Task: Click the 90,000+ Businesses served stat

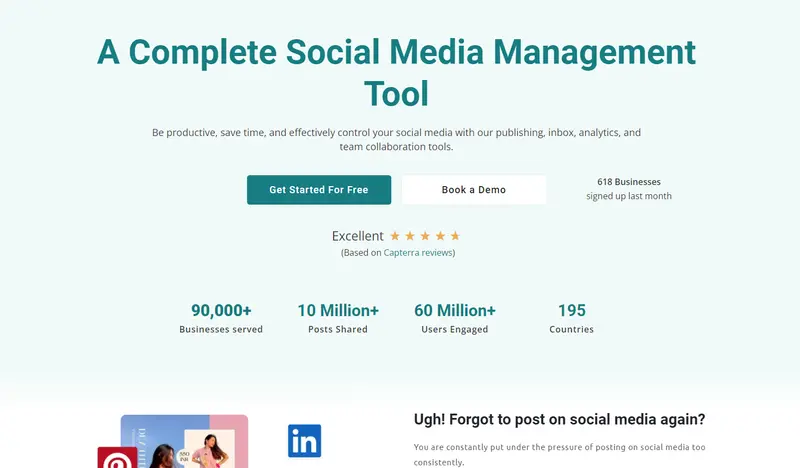Action: tap(221, 318)
